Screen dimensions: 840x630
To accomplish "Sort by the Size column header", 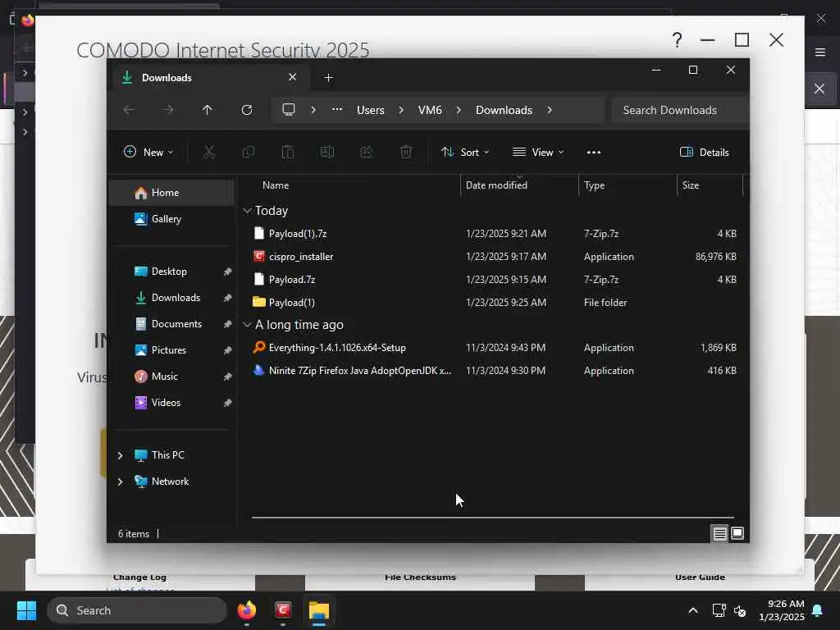I will coord(691,185).
